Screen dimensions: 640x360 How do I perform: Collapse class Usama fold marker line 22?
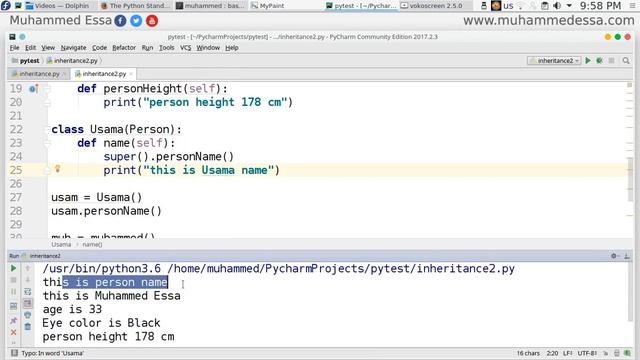pyautogui.click(x=47, y=130)
